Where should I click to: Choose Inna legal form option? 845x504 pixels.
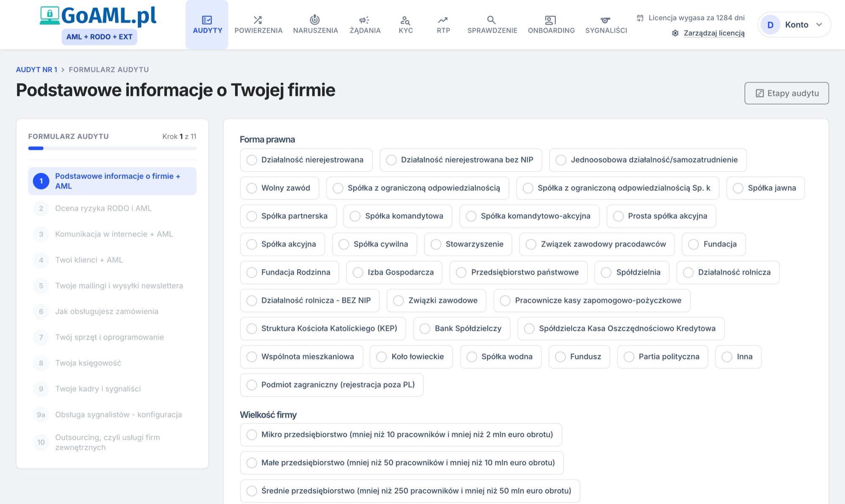click(x=738, y=357)
